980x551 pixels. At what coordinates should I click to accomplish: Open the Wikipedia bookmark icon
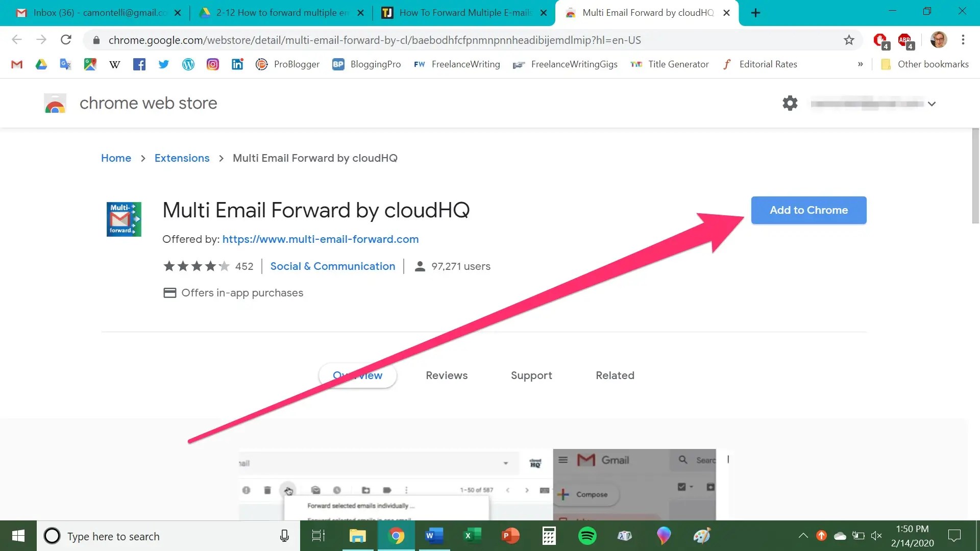click(115, 64)
